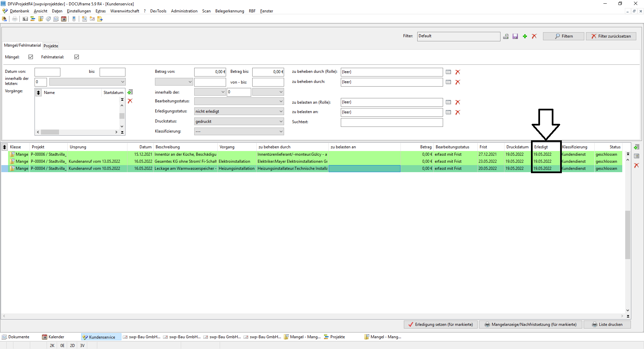Viewport: 644px width, 349px height.
Task: Click the new document toolbar icon
Action: [84, 19]
